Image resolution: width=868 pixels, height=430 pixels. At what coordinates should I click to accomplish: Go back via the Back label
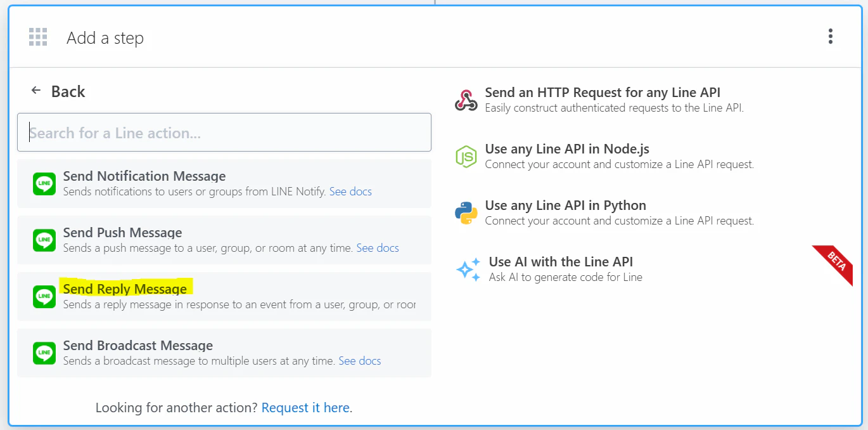click(68, 91)
